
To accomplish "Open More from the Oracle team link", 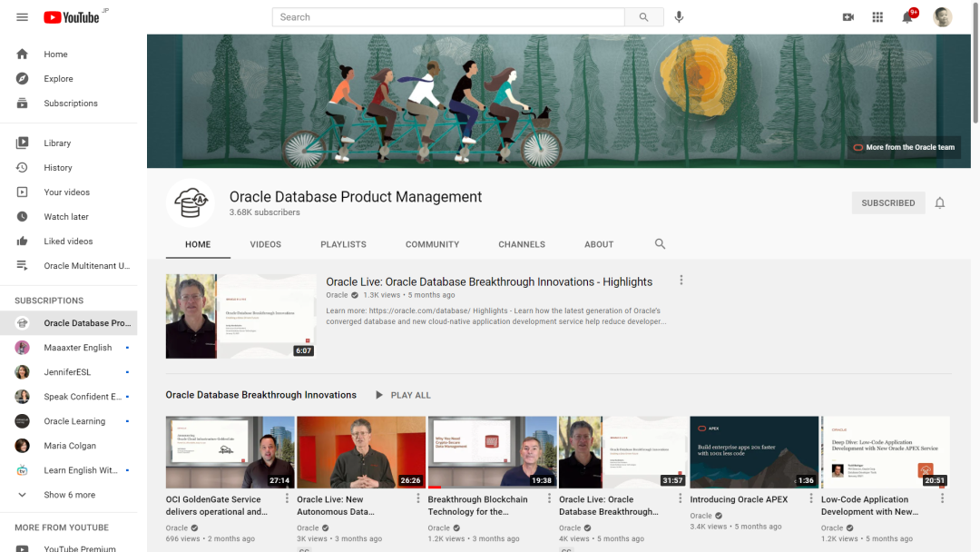I will pos(905,148).
